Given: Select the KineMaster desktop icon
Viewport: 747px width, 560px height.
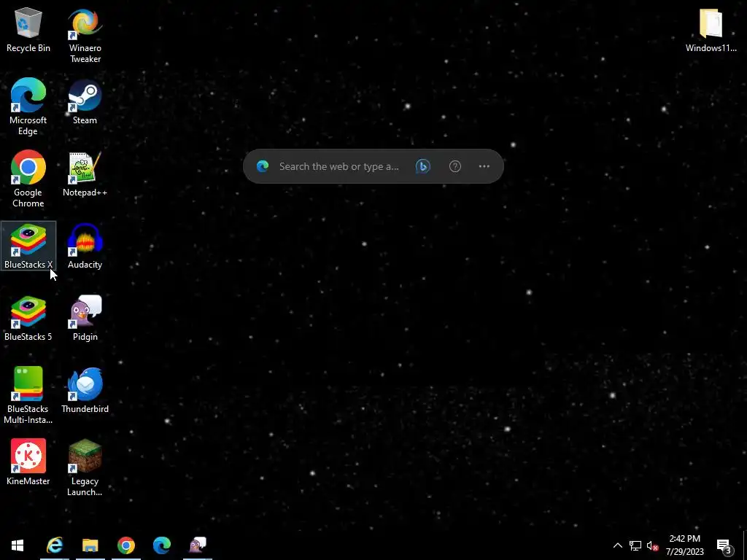Looking at the screenshot, I should (28, 462).
